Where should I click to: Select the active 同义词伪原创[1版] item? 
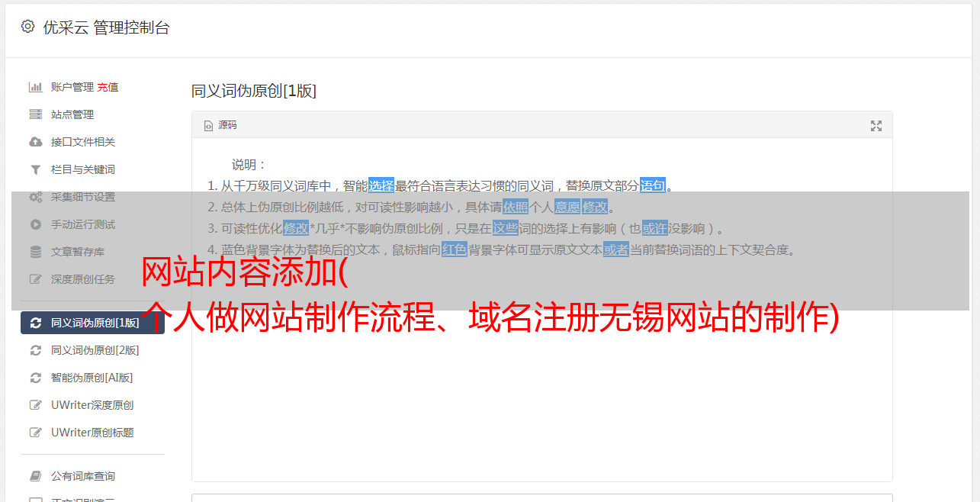(92, 323)
